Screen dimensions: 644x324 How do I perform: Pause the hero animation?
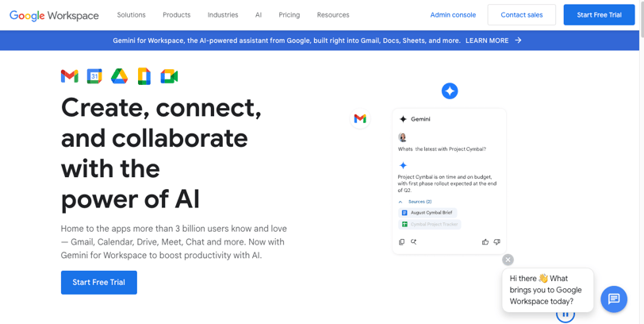click(x=565, y=315)
